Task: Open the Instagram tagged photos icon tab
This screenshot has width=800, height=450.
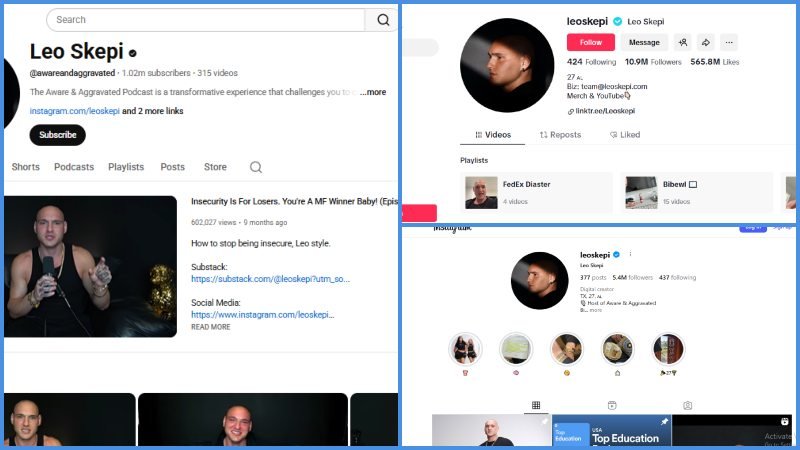Action: 688,405
